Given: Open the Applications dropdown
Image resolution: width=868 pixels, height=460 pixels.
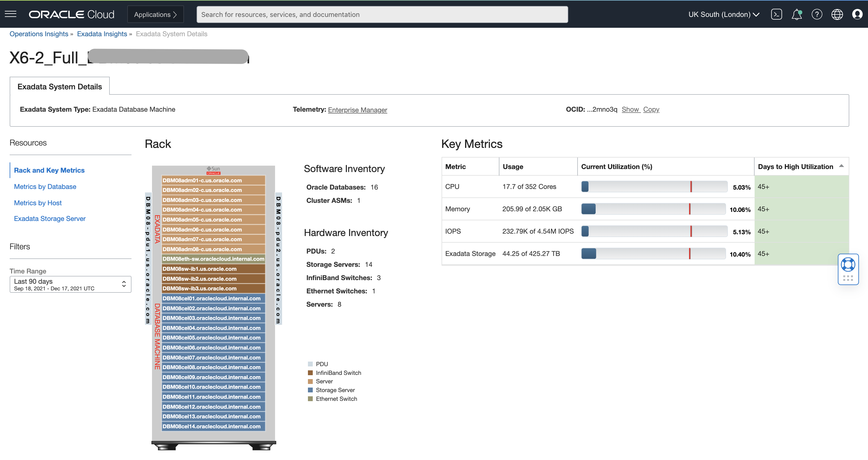Looking at the screenshot, I should (x=155, y=14).
